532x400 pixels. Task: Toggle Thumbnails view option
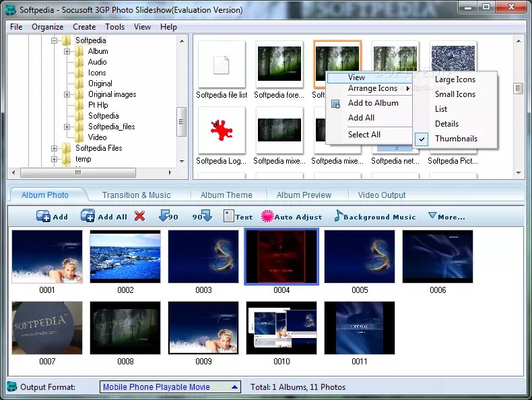456,139
